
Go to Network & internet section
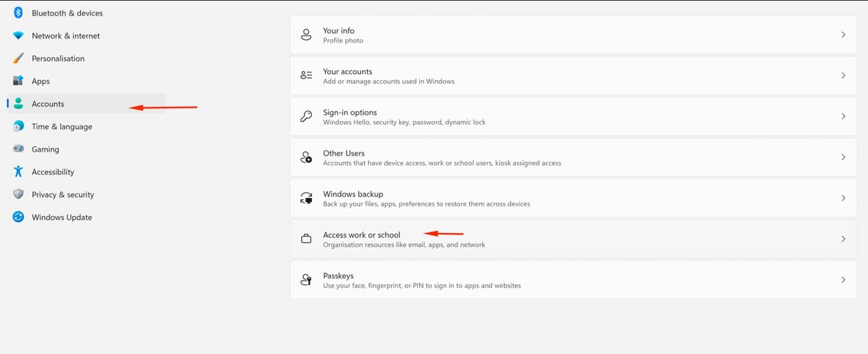[x=66, y=36]
